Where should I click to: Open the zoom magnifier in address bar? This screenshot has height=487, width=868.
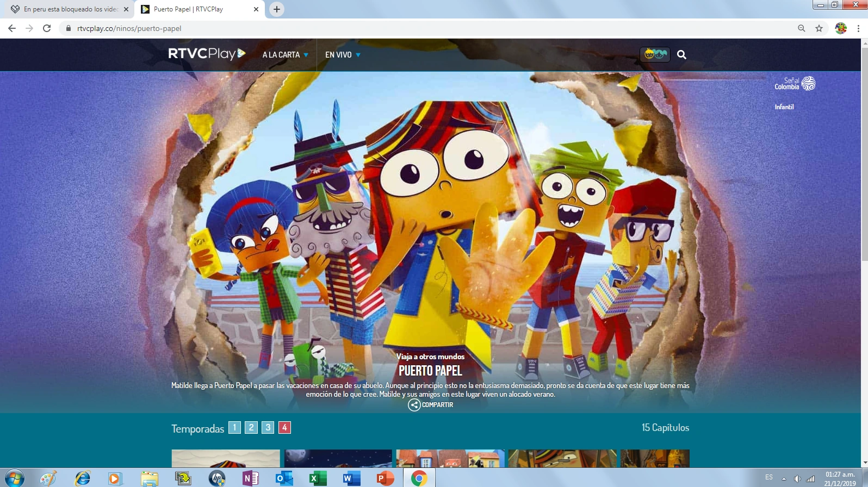point(802,28)
